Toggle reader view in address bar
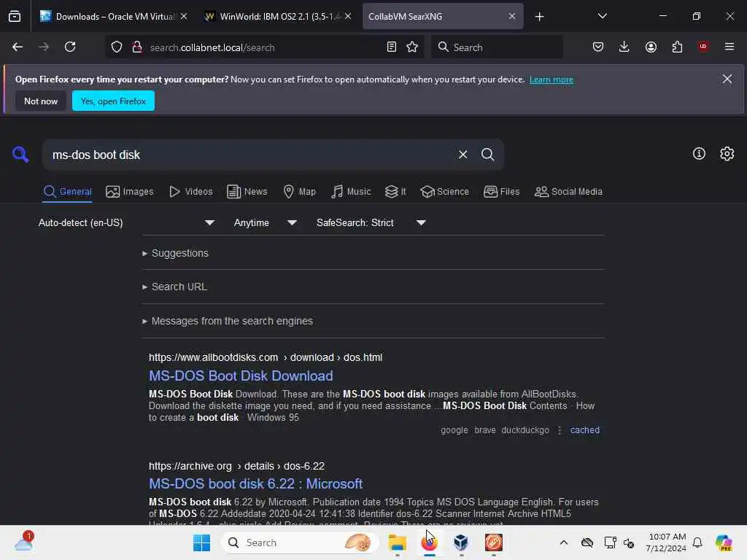The height and width of the screenshot is (560, 747). pos(392,47)
